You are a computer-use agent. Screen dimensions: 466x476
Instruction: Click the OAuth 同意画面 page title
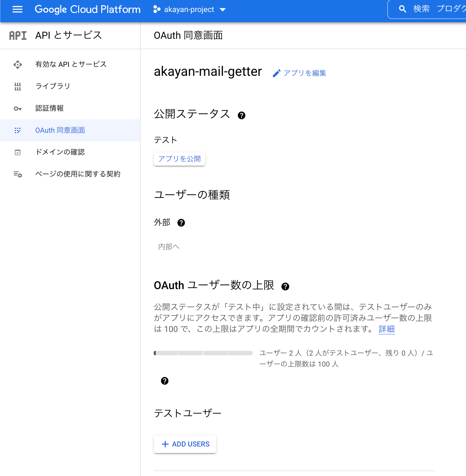(188, 35)
